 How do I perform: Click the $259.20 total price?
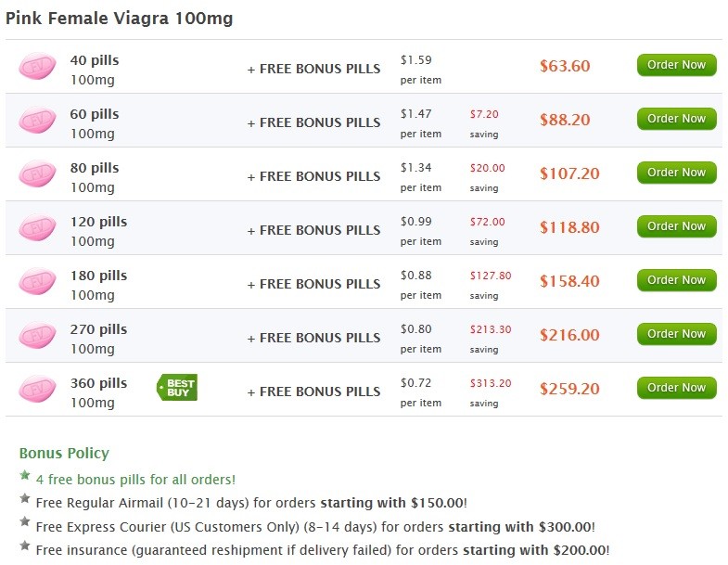(569, 389)
